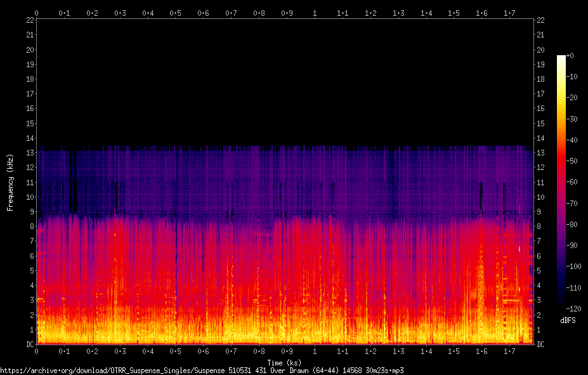Click the +0 label atop the color scale
This screenshot has width=588, height=375.
(570, 55)
